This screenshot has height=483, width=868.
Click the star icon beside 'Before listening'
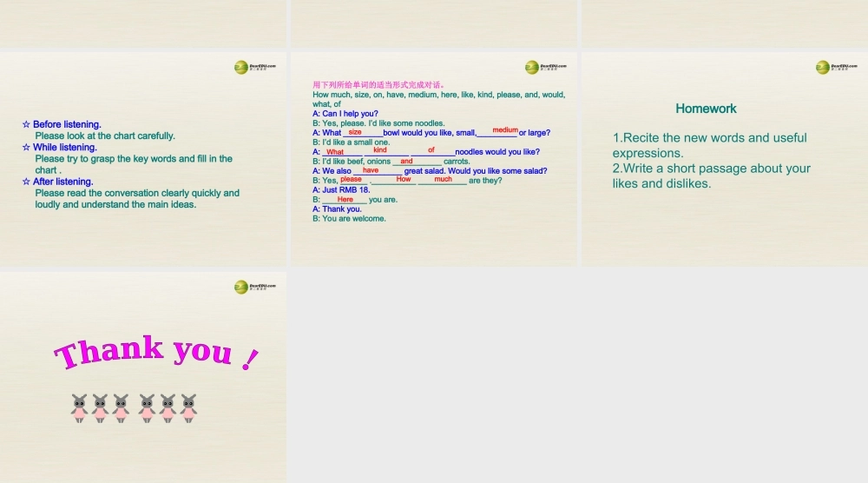pos(26,125)
